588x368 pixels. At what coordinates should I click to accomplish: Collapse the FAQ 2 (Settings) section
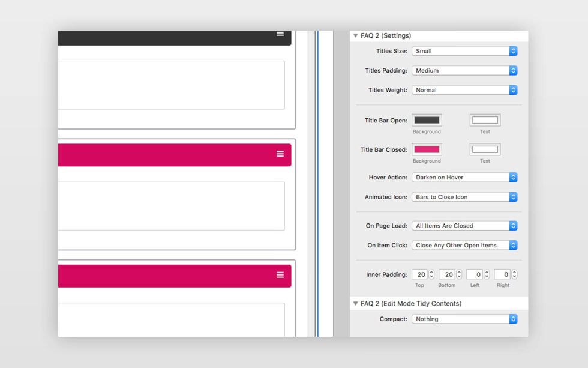coord(355,35)
